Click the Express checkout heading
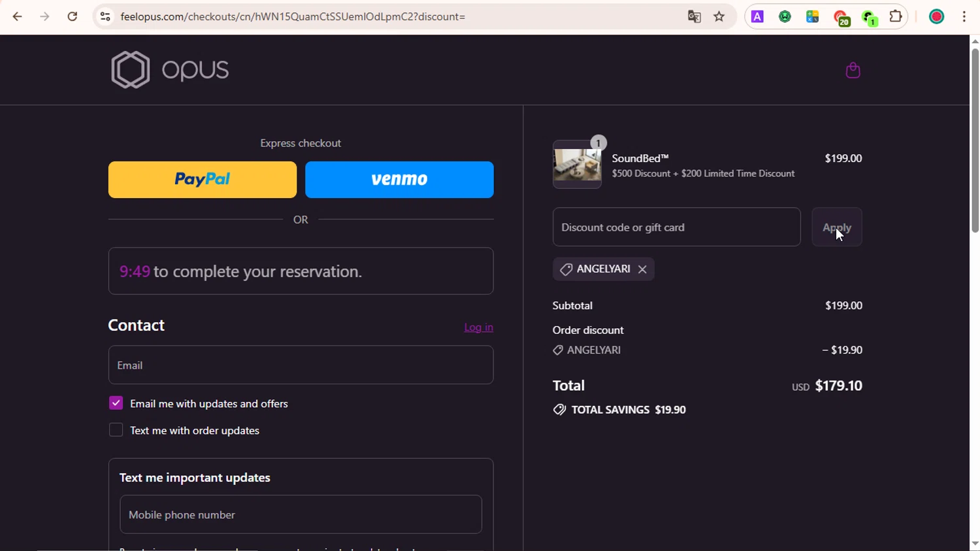Screen dimensions: 980x551 point(301,143)
